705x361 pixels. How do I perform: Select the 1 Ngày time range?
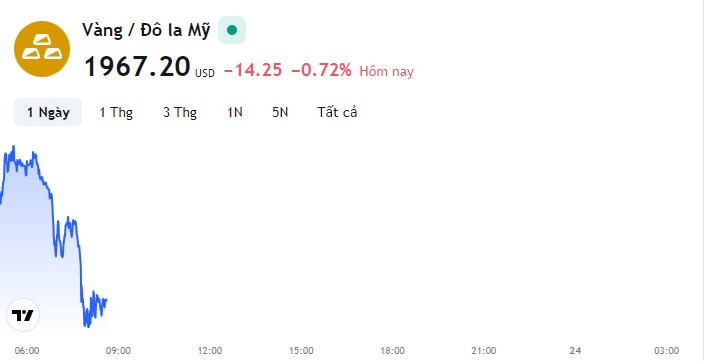[x=48, y=112]
